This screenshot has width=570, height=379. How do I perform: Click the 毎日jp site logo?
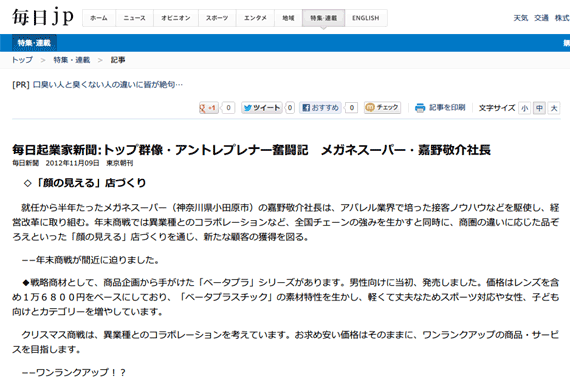[x=43, y=17]
